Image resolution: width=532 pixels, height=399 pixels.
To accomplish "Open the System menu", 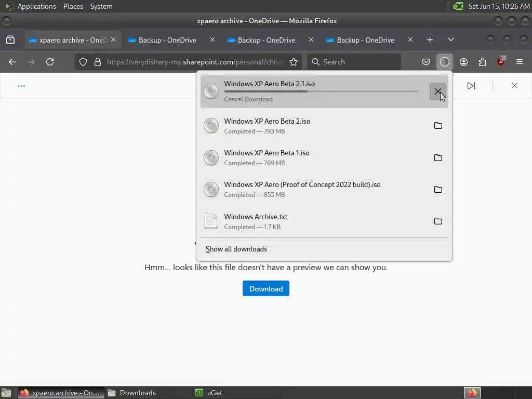I will pyautogui.click(x=101, y=6).
